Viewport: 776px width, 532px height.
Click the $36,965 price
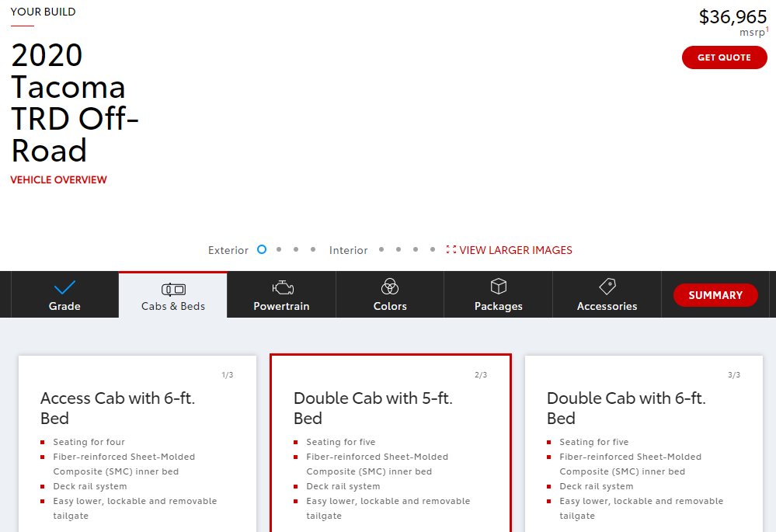[x=733, y=17]
